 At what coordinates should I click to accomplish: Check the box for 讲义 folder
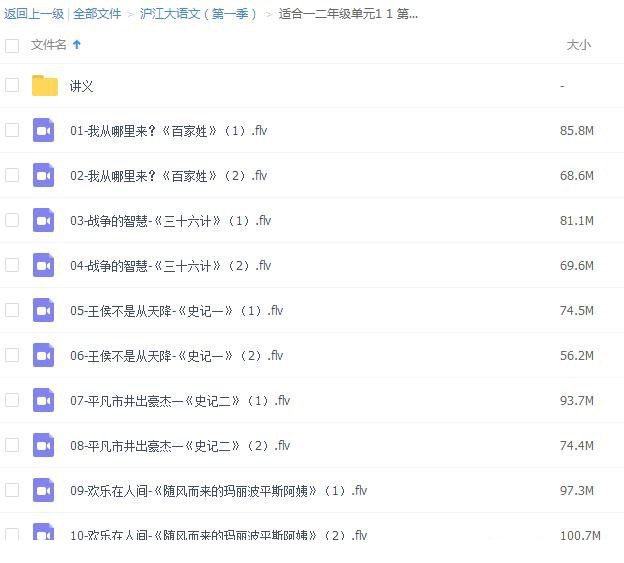pyautogui.click(x=12, y=85)
